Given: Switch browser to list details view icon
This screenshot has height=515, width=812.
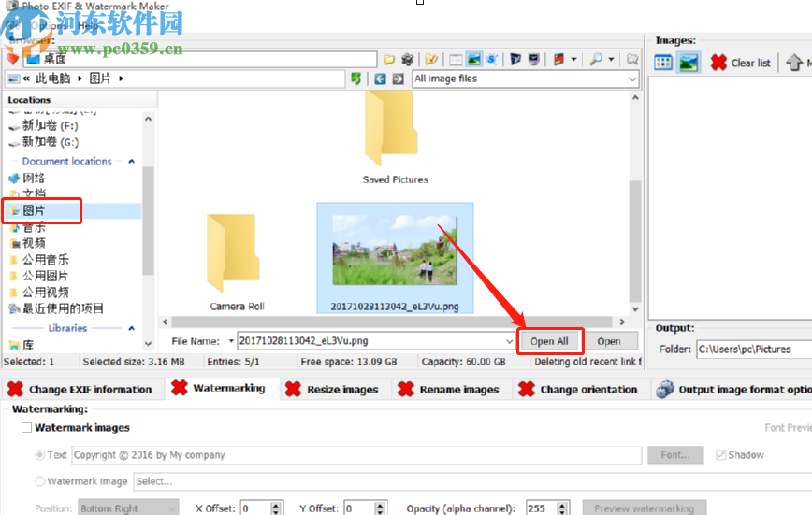Looking at the screenshot, I should pyautogui.click(x=456, y=60).
